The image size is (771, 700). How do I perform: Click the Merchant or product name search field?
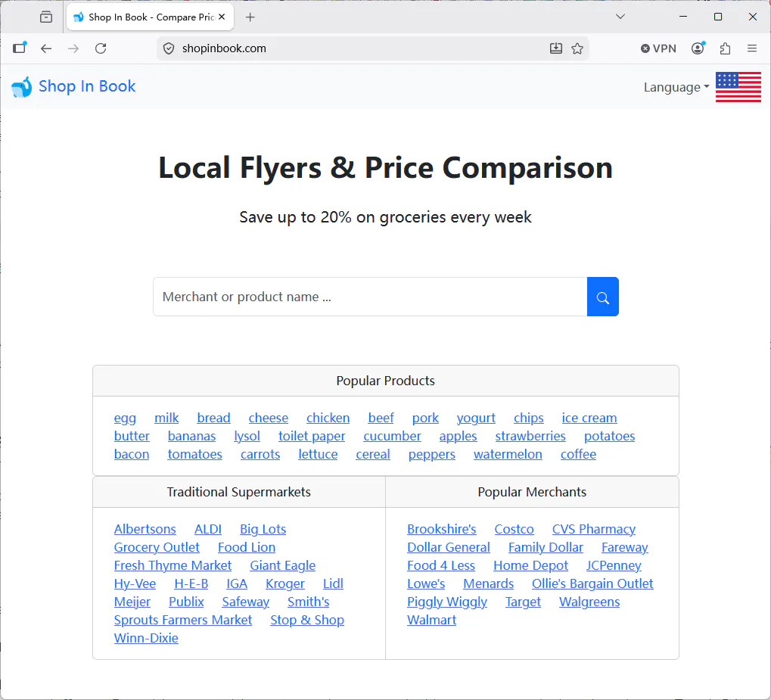coord(370,297)
